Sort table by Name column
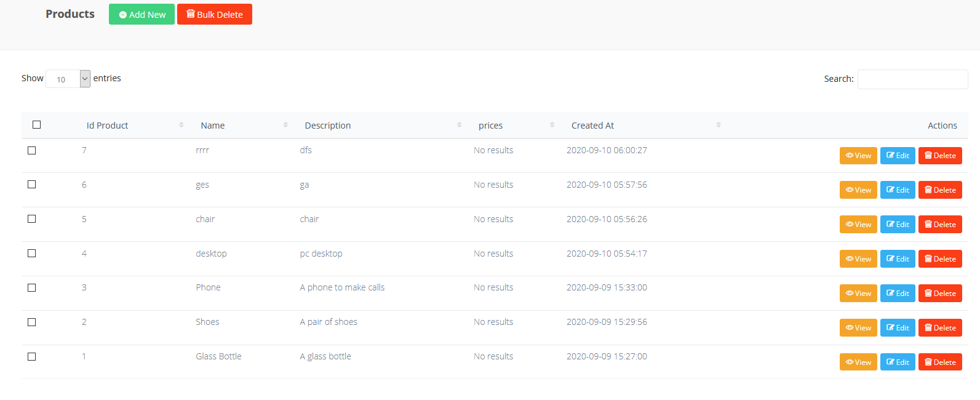This screenshot has width=980, height=400. point(242,126)
